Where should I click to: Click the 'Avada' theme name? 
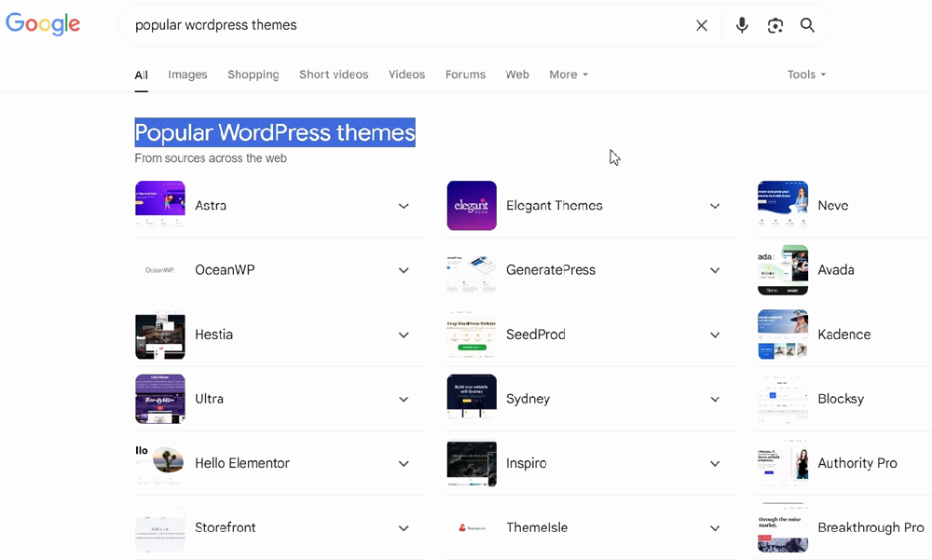(836, 270)
